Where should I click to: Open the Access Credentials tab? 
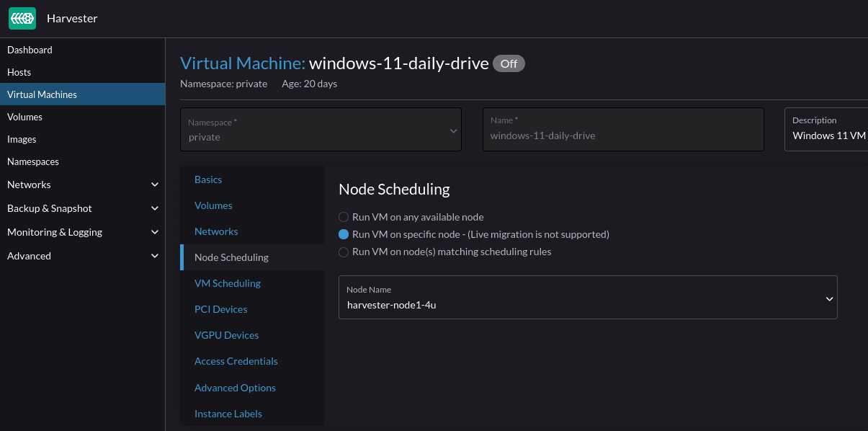(x=236, y=360)
